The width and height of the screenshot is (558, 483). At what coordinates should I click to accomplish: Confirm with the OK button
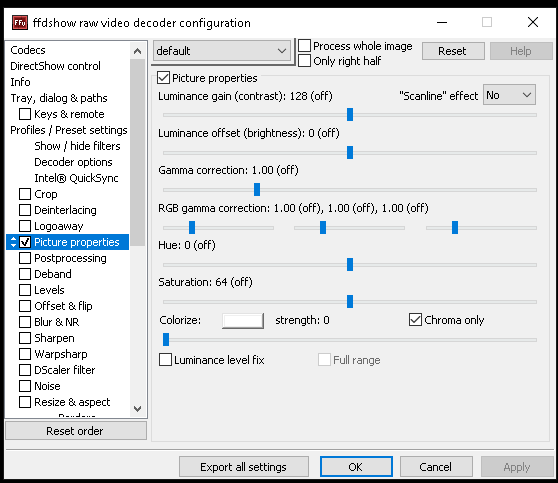[356, 467]
